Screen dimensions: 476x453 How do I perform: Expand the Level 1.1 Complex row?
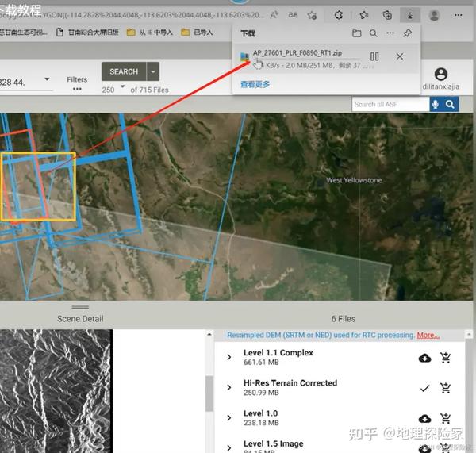tap(229, 358)
